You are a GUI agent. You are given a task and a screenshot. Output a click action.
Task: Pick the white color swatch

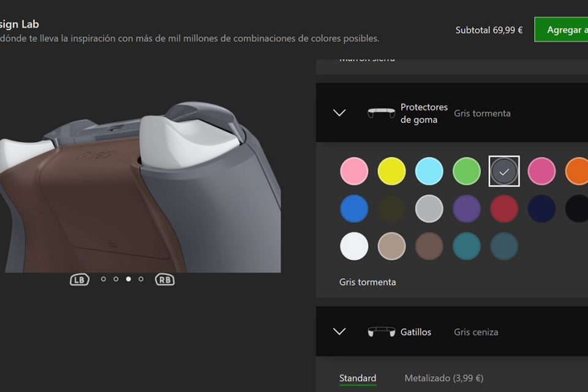tap(354, 246)
